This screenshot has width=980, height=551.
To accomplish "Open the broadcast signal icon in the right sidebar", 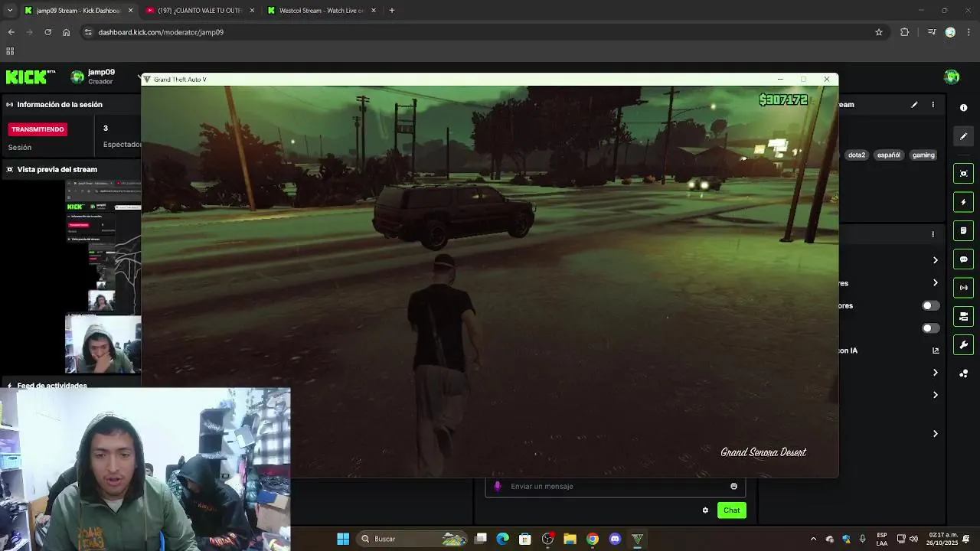I will pos(964,288).
